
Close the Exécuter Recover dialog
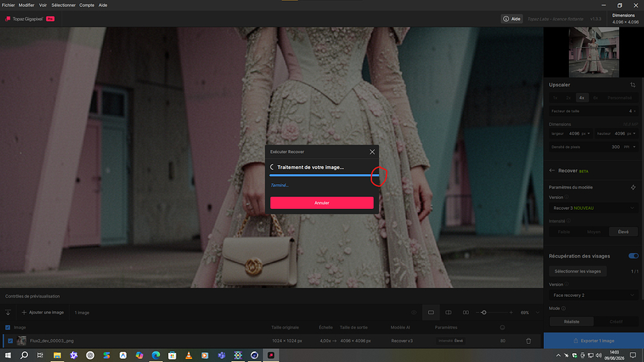(372, 152)
